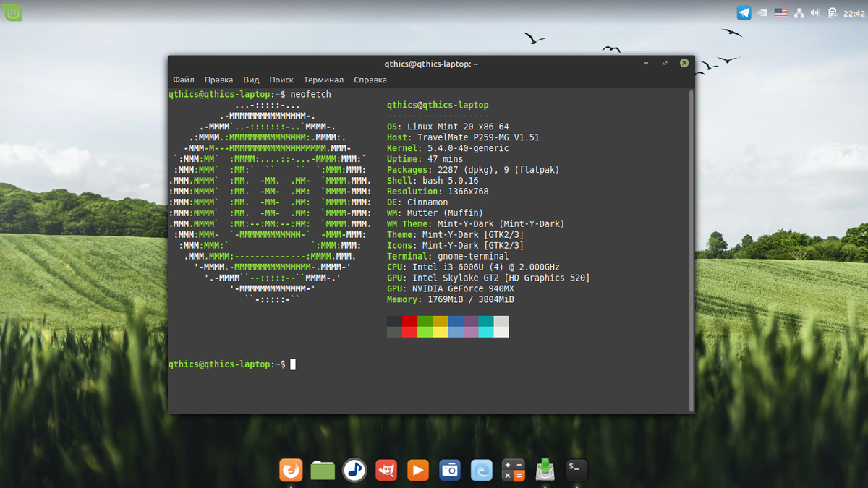Close the terminal with the green X button
The width and height of the screenshot is (868, 488).
tap(684, 64)
